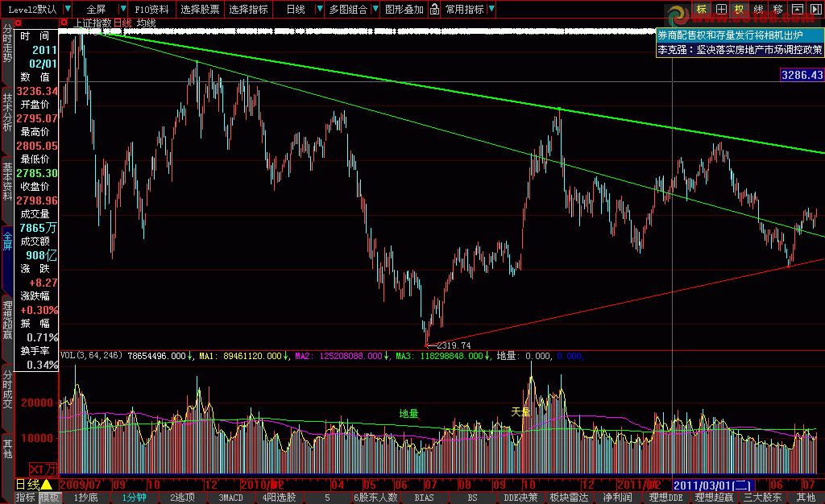Viewport: 825px width, 504px height.
Task: Click 选择指标 to choose an indicator
Action: pos(248,10)
